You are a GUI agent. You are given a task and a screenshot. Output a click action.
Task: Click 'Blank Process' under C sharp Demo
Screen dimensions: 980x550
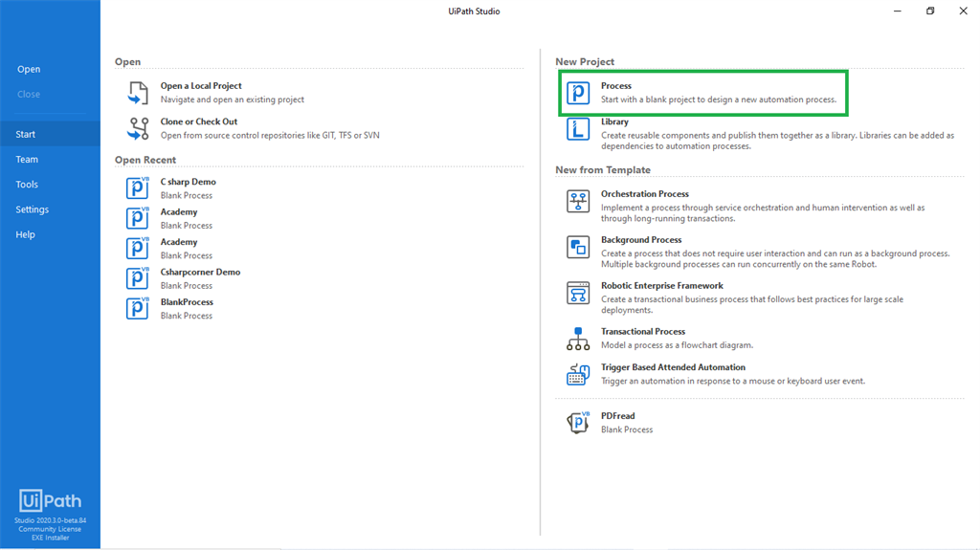187,195
